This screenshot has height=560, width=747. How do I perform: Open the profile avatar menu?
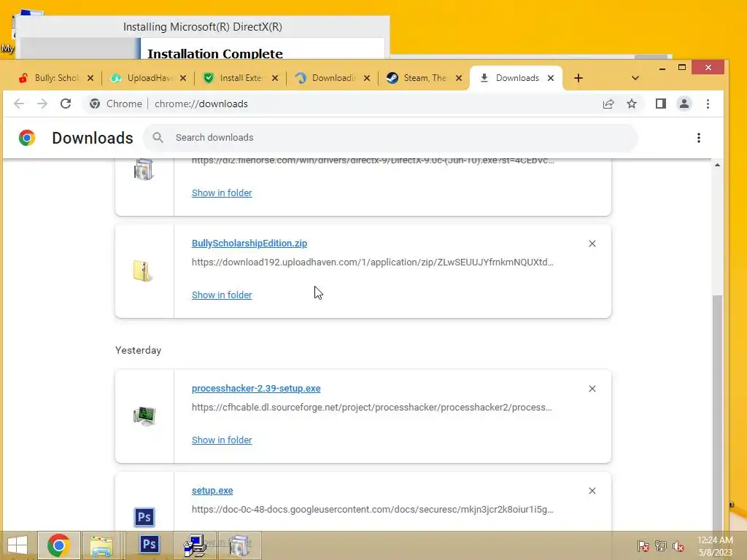(x=684, y=104)
